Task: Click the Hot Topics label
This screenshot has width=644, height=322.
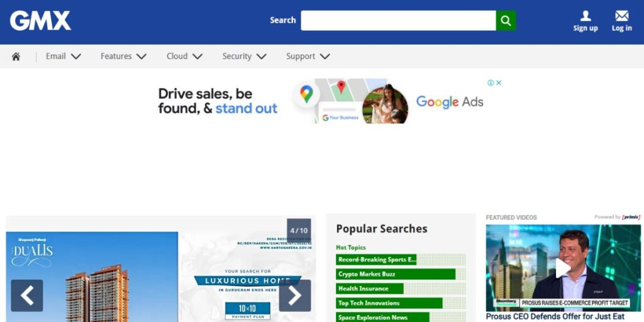Action: 351,247
